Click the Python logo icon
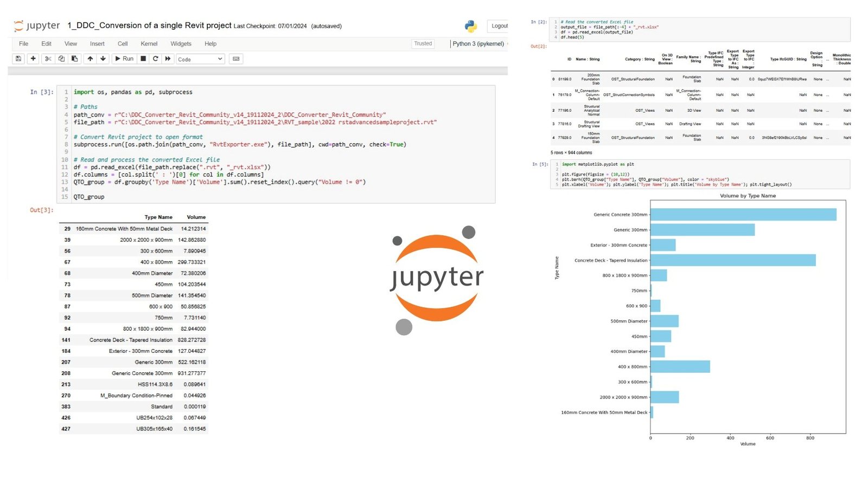The image size is (868, 477). click(470, 26)
